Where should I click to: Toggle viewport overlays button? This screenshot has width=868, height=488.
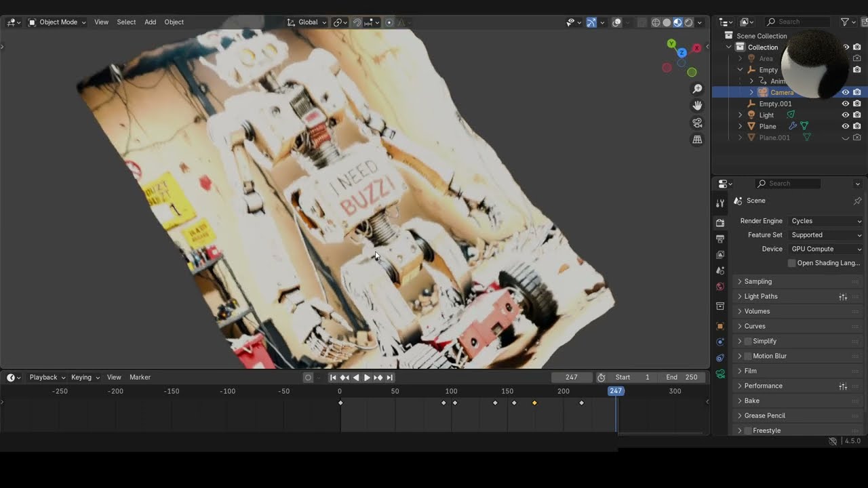tap(616, 22)
